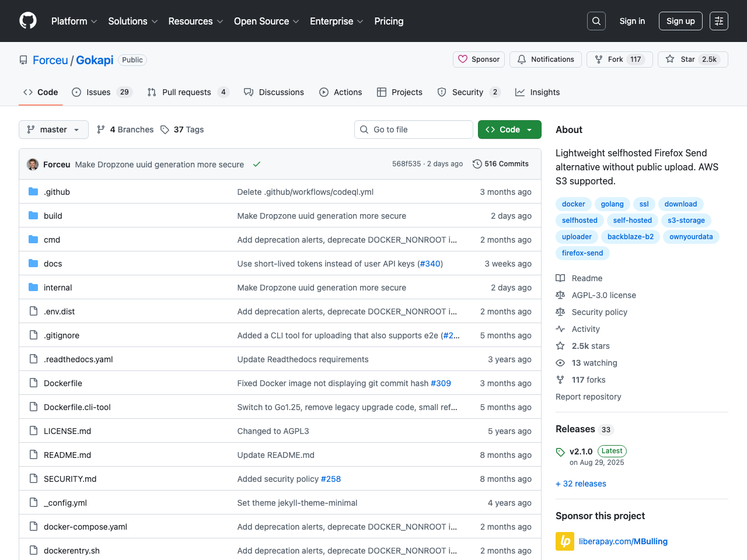
Task: Open the master branch selector
Action: click(x=53, y=129)
